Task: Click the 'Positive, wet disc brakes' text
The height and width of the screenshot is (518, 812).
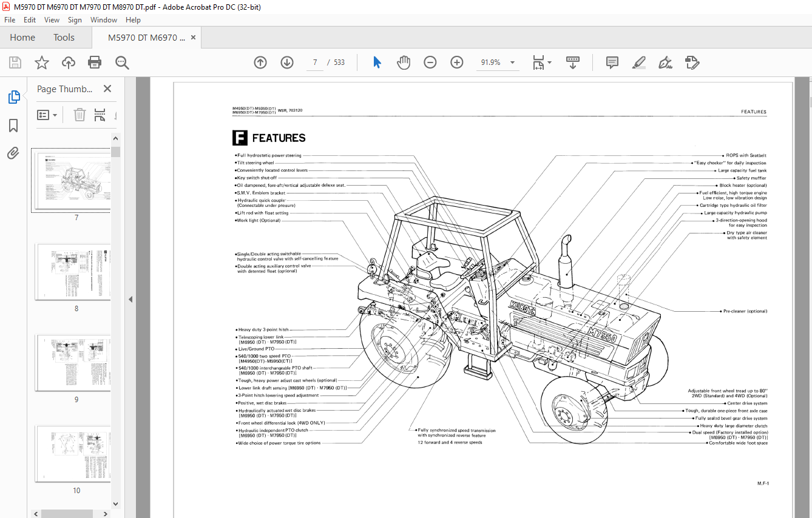Action: [263, 403]
